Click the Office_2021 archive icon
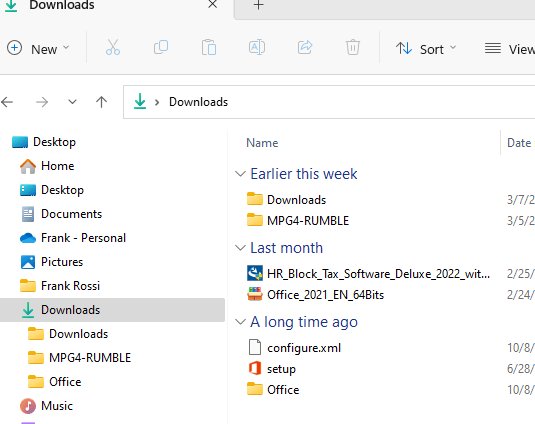 point(255,294)
